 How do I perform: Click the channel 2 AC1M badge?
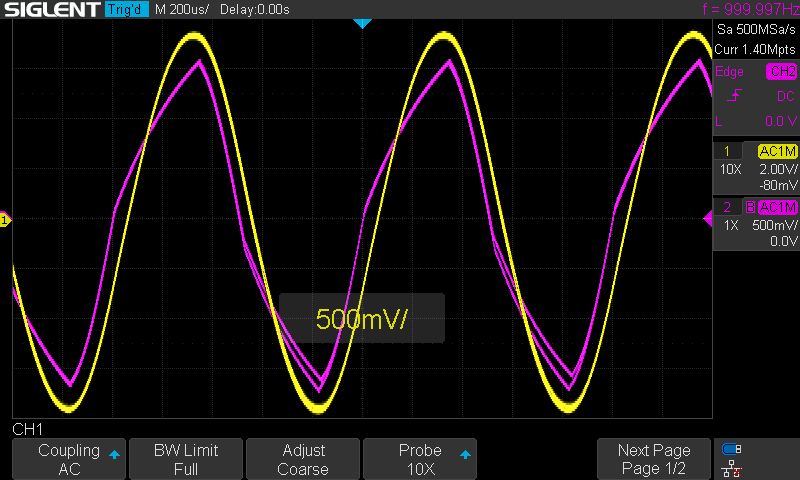point(778,207)
